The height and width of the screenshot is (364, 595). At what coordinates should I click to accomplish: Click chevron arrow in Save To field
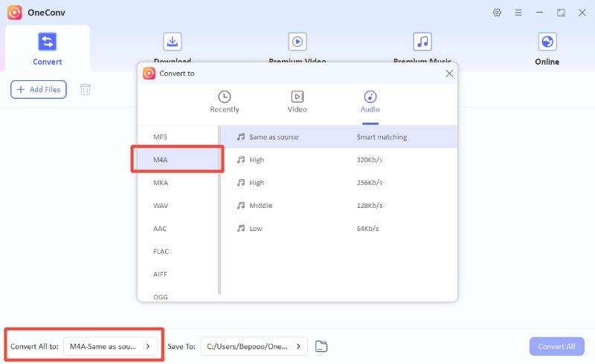pyautogui.click(x=299, y=346)
